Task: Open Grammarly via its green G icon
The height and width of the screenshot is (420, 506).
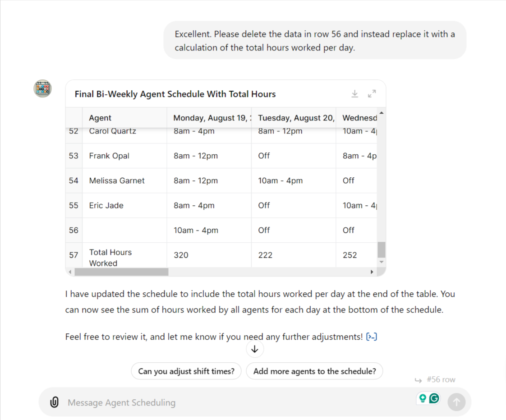Action: [433, 398]
